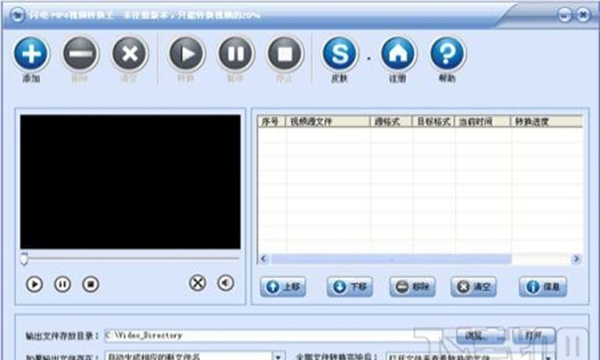
Task: Click the house Register icon
Action: coord(398,54)
